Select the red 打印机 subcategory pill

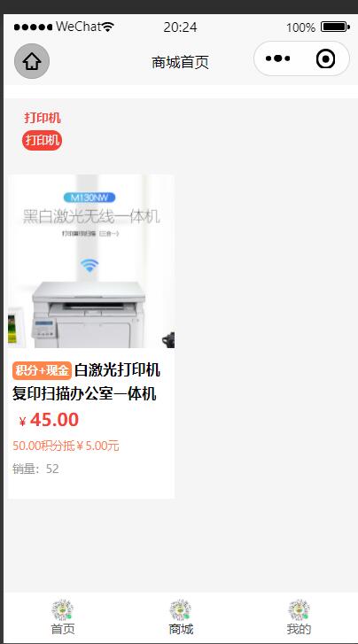42,141
